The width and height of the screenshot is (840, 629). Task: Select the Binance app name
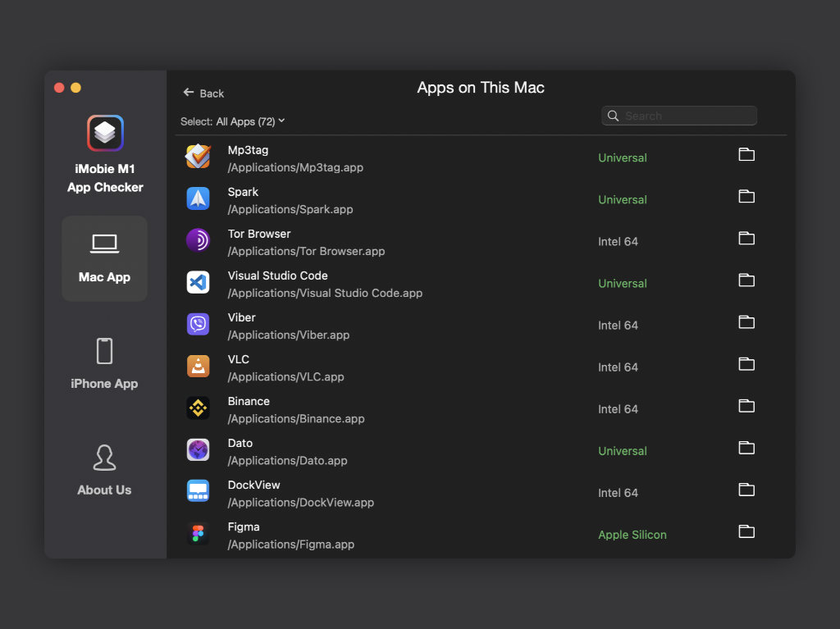(x=249, y=401)
